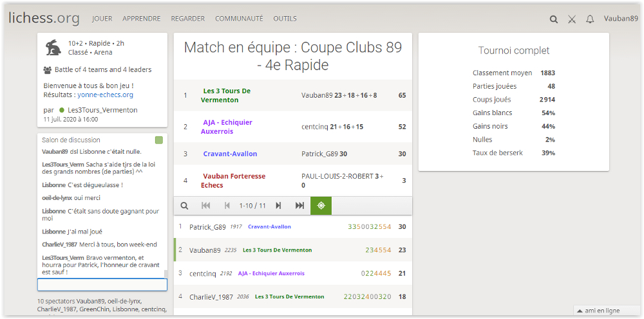
Task: Click leader centcinq in AJA team row
Action: 315,127
